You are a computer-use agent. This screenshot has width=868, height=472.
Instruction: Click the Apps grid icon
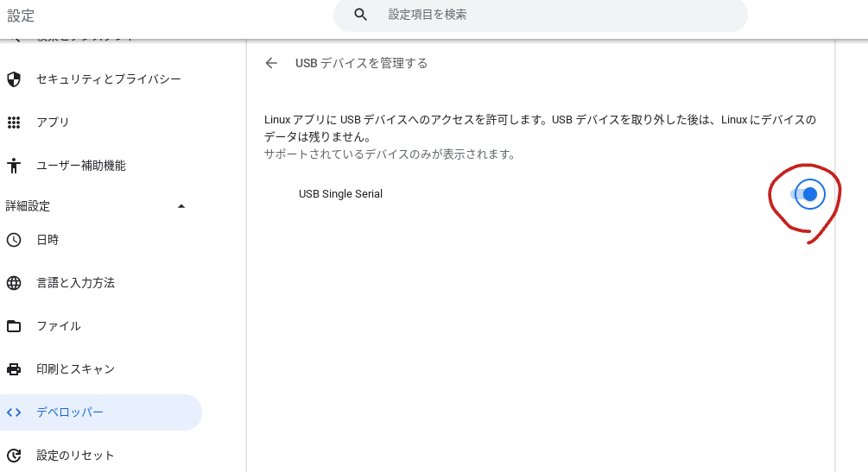(14, 123)
